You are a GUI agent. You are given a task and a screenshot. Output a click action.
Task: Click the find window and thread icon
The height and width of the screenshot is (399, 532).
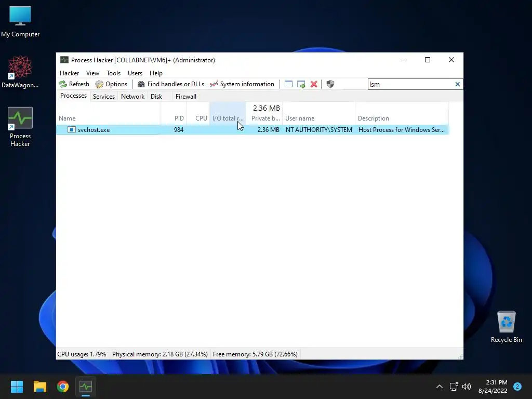(301, 84)
